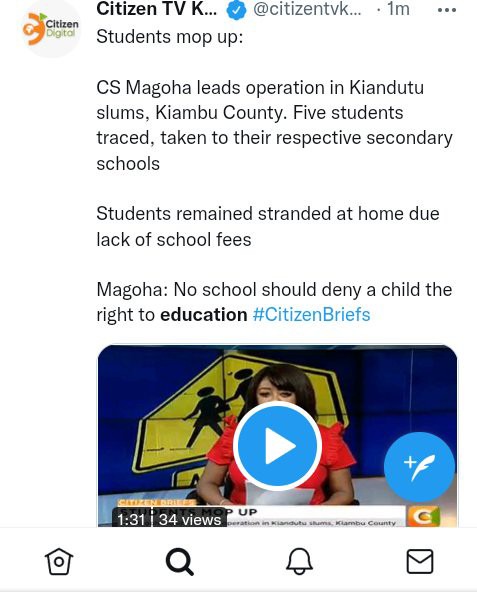
Task: Play the Citizen Briefs video
Action: point(277,446)
